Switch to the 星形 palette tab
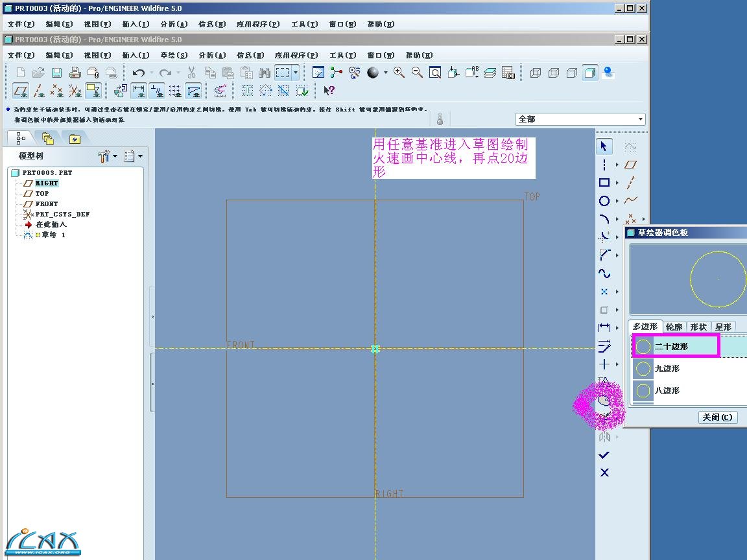 pyautogui.click(x=723, y=327)
